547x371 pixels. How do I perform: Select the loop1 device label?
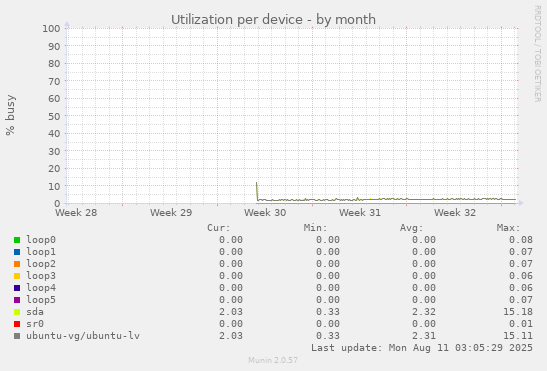[x=41, y=252]
